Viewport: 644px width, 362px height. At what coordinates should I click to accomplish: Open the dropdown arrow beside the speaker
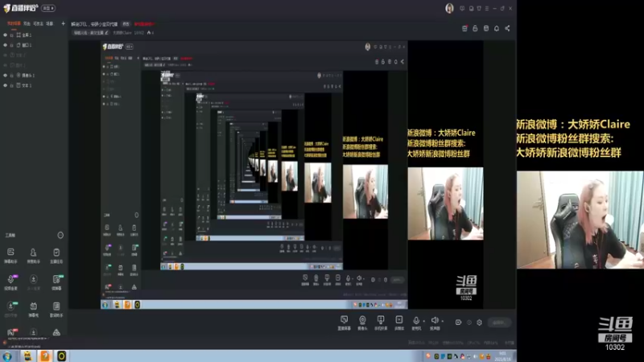442,321
